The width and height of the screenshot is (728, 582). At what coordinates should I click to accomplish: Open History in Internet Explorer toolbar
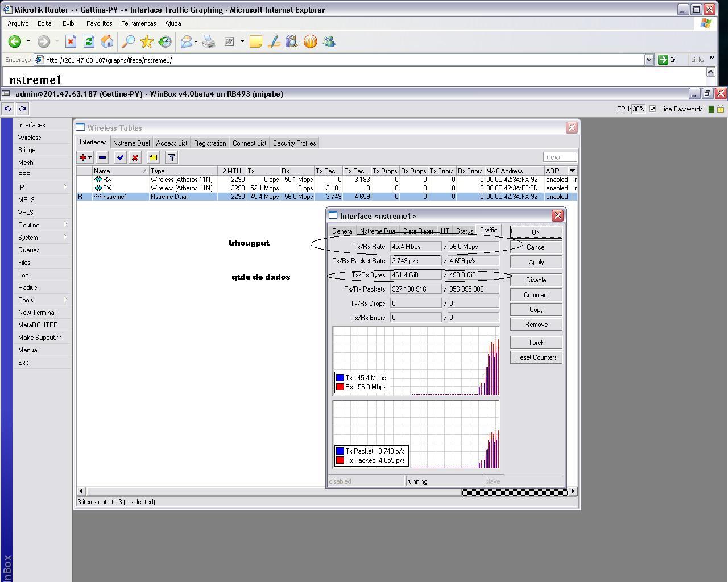[x=165, y=41]
